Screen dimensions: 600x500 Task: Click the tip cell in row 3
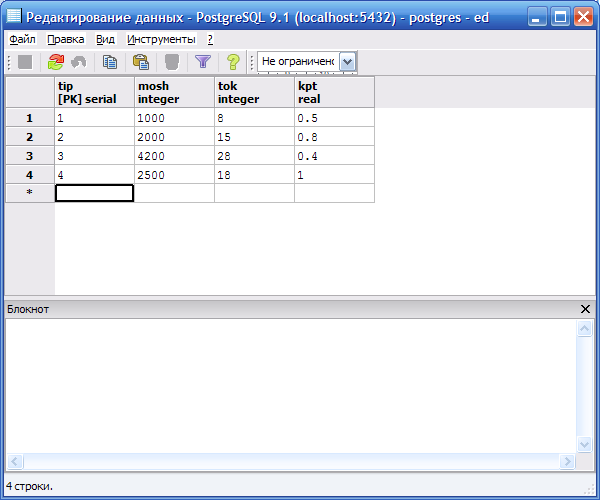[x=95, y=155]
